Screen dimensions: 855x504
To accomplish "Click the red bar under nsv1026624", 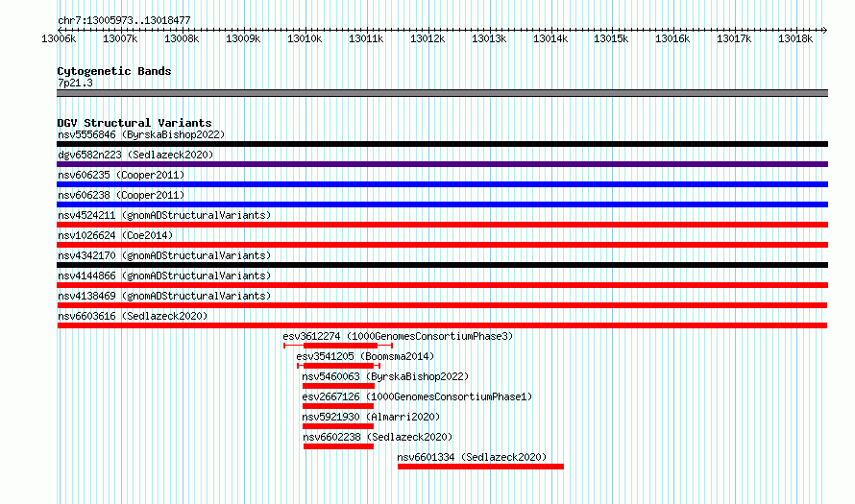I will [442, 245].
